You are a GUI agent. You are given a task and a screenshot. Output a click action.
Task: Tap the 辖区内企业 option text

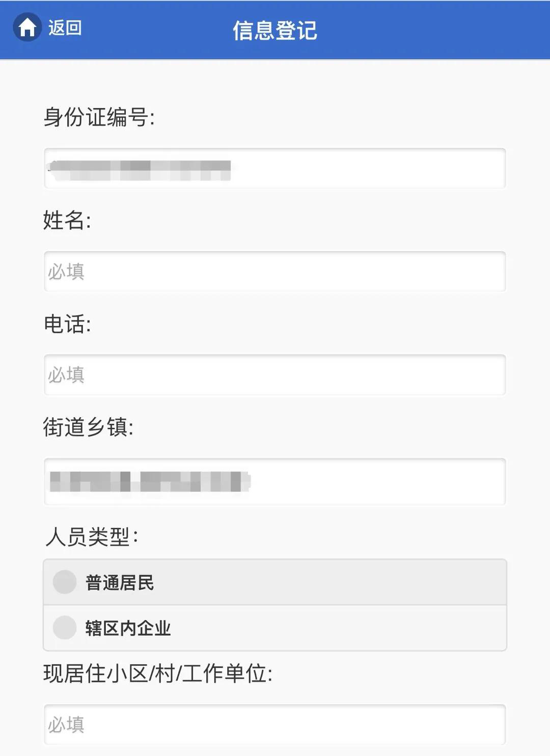click(128, 628)
